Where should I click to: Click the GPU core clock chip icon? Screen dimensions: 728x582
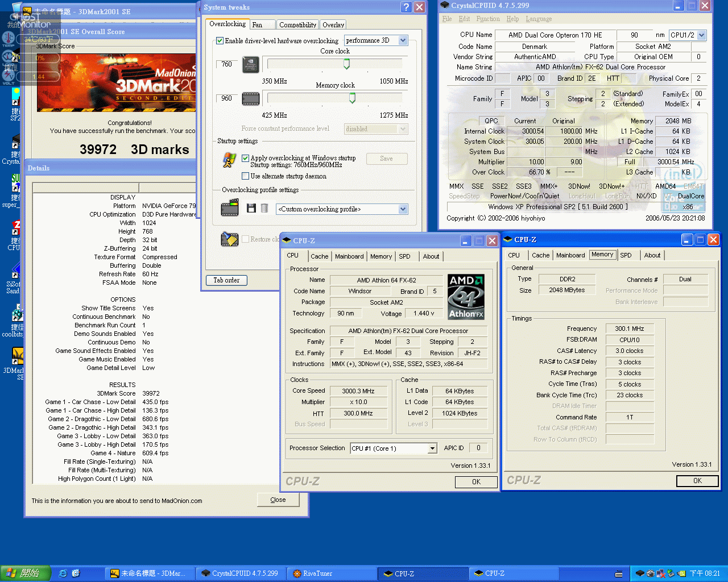tap(251, 65)
